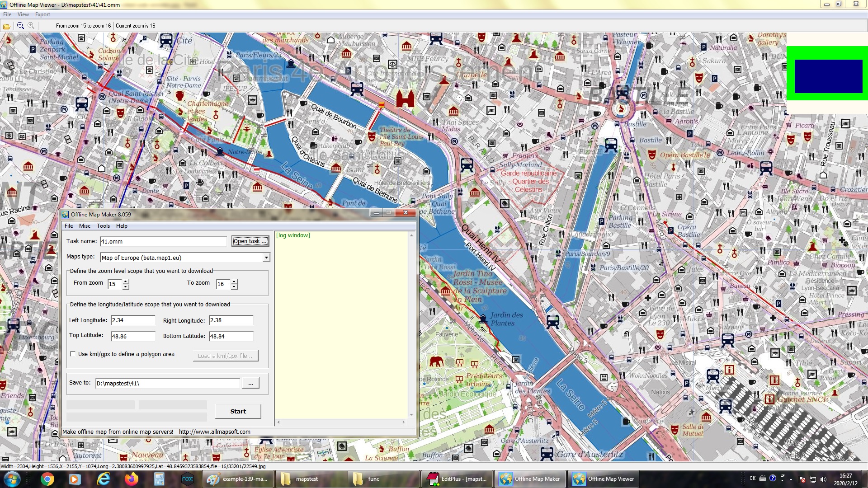The height and width of the screenshot is (488, 868).
Task: Click the Left Longitude field
Action: (x=133, y=320)
